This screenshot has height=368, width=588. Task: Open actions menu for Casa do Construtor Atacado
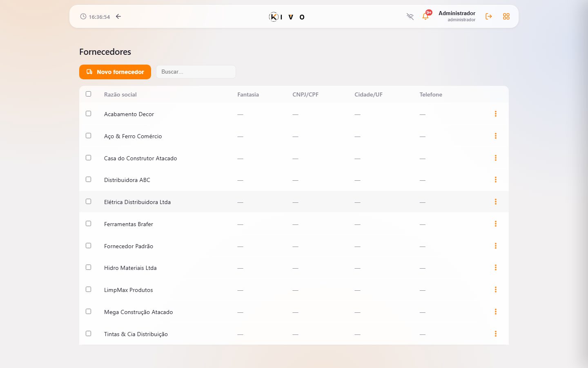click(x=496, y=158)
